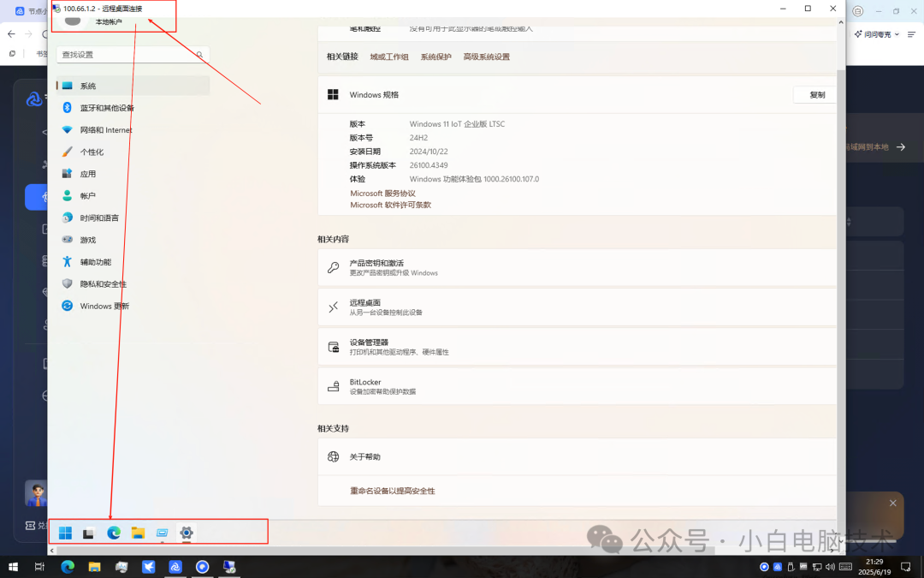Open 关于帮助 entry
The image size is (924, 578).
[x=577, y=457]
